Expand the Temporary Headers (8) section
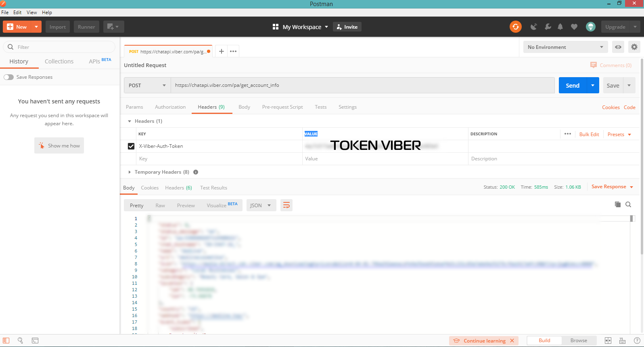 click(x=130, y=172)
